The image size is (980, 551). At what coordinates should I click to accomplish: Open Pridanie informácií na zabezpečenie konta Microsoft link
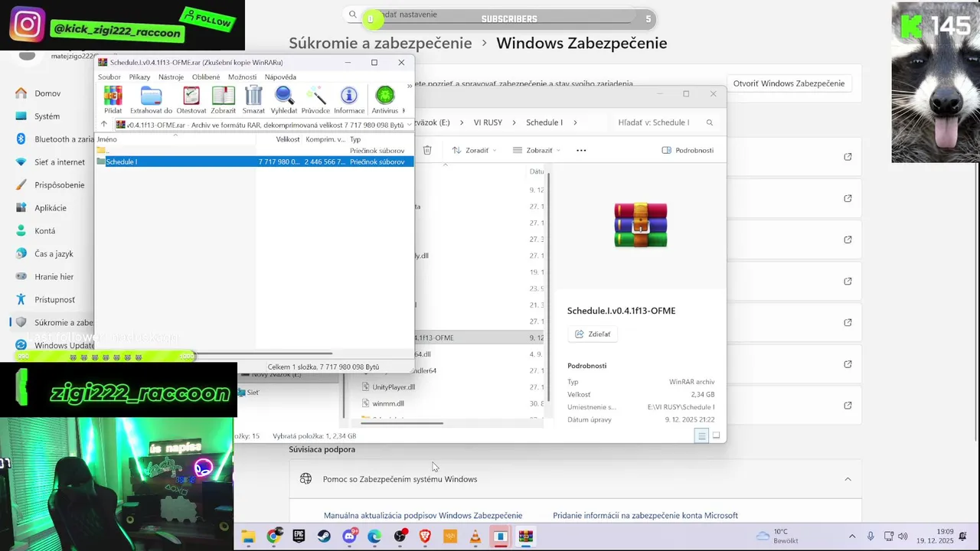(x=645, y=516)
